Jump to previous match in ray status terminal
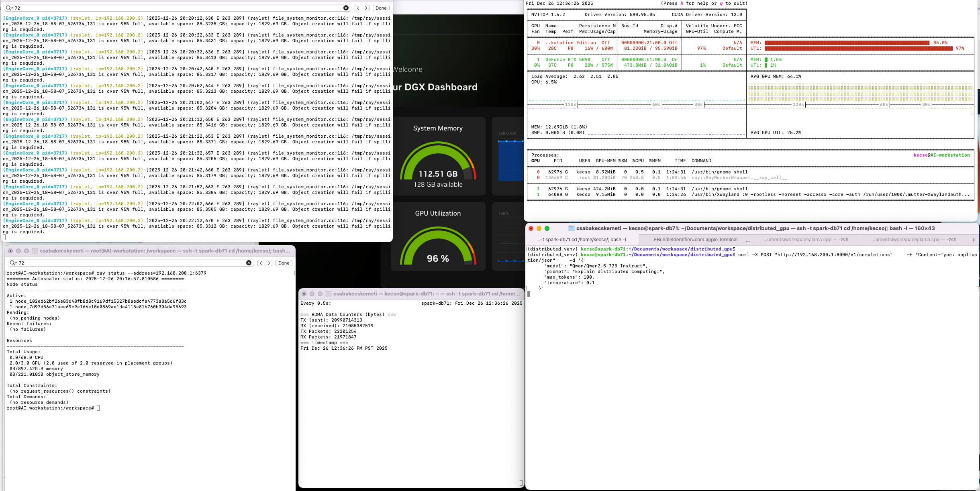This screenshot has height=491, width=980. click(261, 263)
